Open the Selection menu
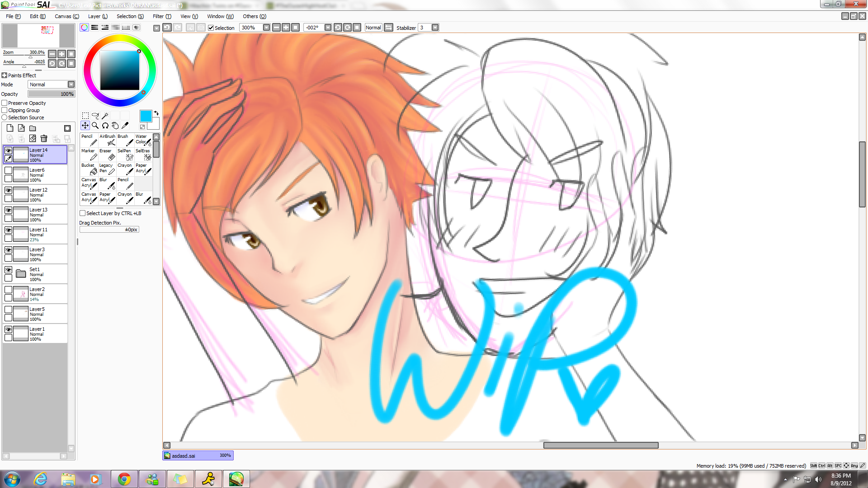 click(130, 16)
